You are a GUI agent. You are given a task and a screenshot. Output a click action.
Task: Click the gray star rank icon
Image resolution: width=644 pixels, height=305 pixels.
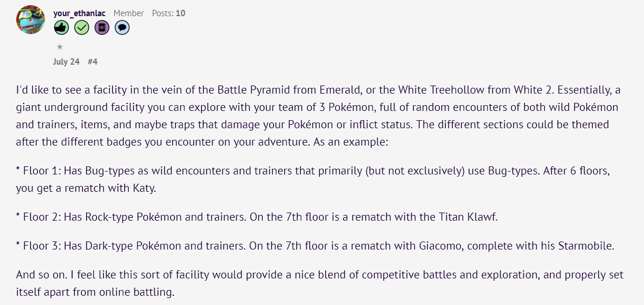59,47
